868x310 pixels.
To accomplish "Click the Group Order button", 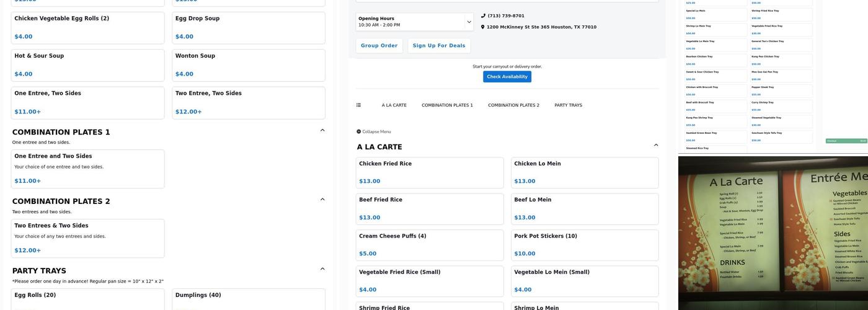I will coord(379,46).
